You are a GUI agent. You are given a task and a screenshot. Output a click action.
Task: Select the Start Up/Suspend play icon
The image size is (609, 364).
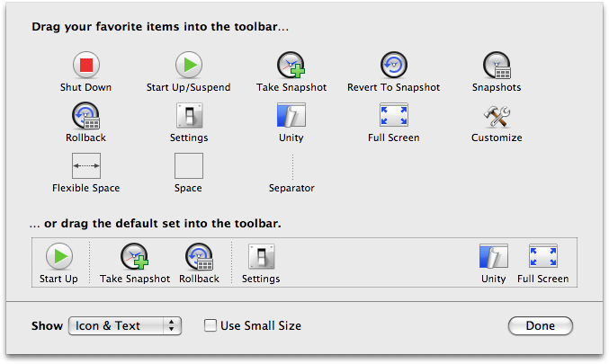tap(188, 65)
